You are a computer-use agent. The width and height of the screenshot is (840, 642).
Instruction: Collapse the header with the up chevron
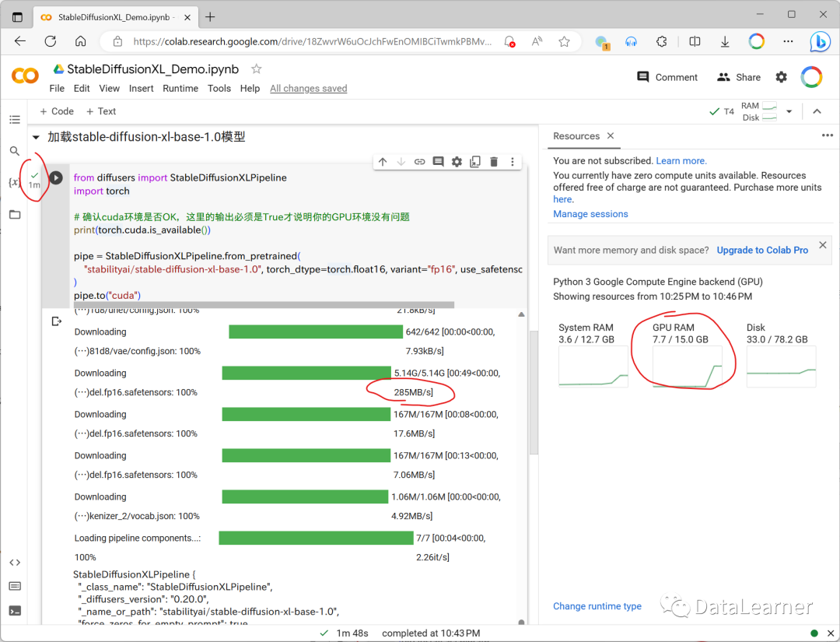(x=817, y=111)
